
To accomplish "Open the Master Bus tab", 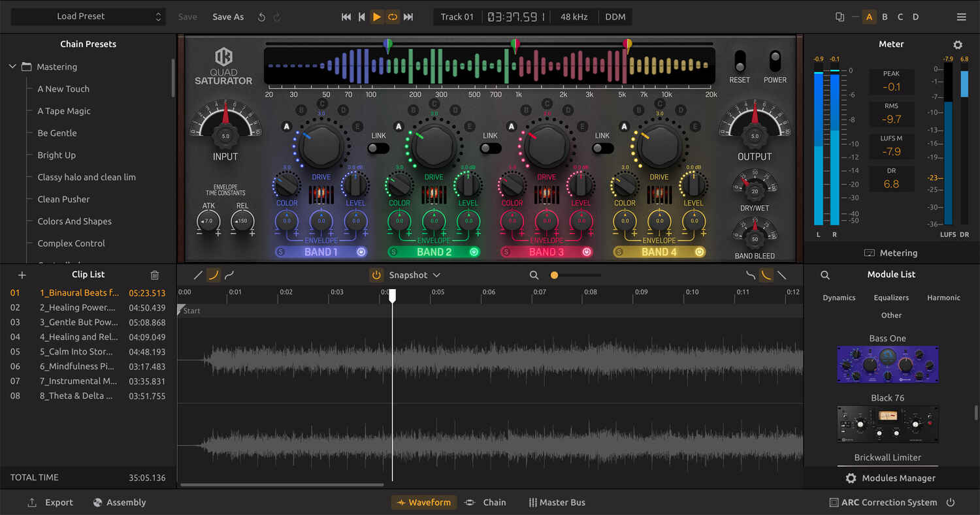I will [x=557, y=503].
